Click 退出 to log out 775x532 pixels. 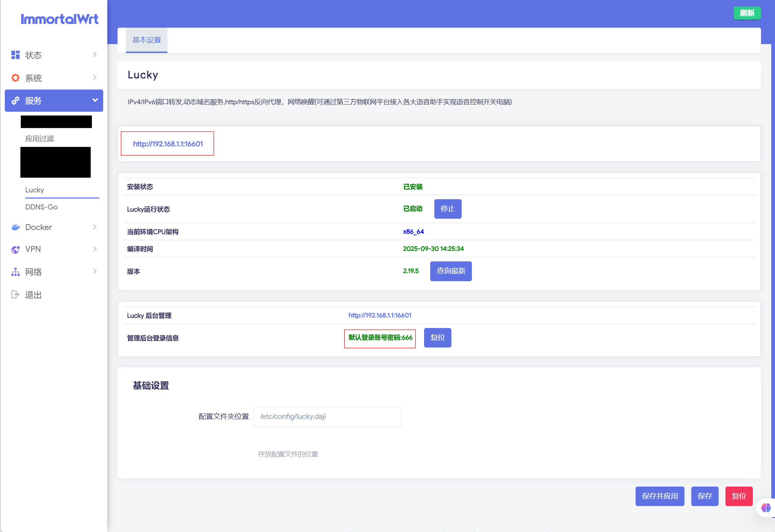point(33,295)
